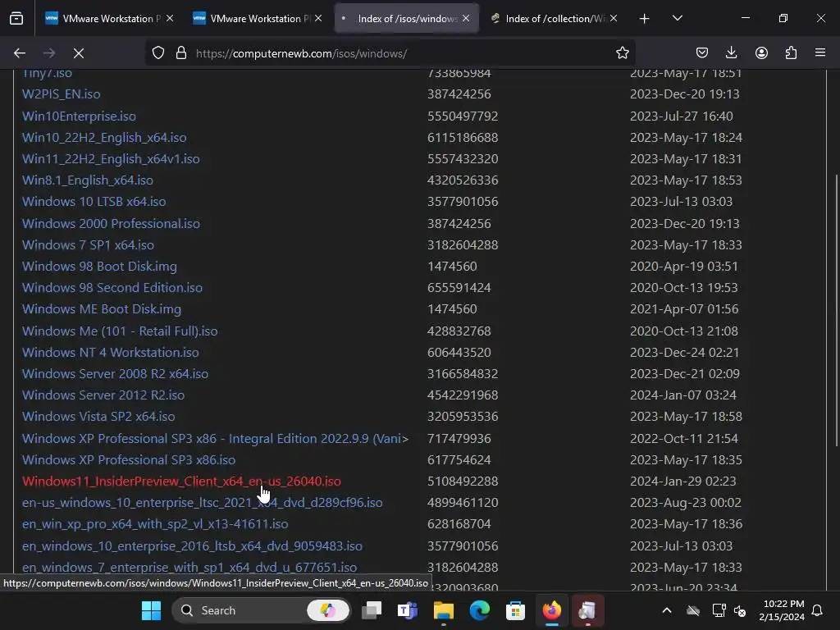The width and height of the screenshot is (840, 630).
Task: Open Windows Start menu
Action: (151, 610)
